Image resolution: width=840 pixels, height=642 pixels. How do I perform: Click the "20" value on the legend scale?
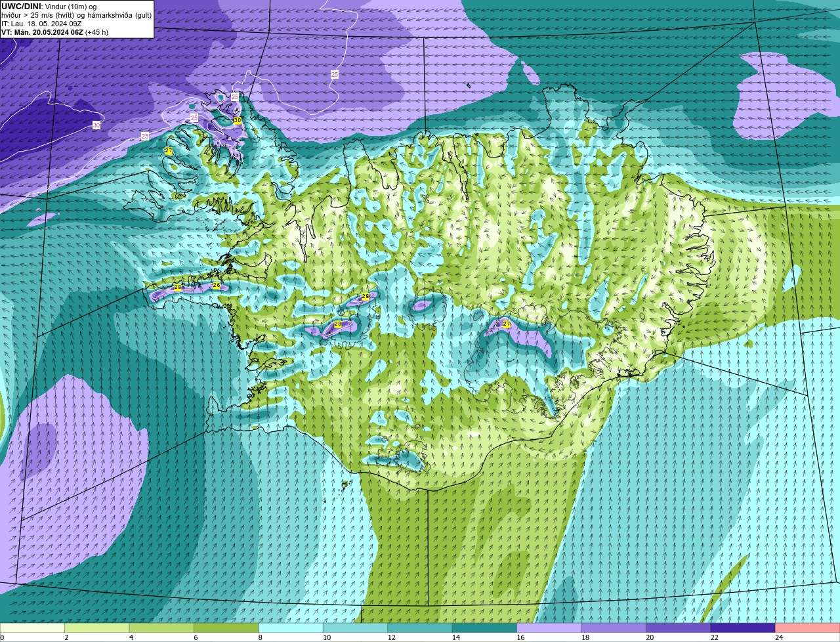click(650, 637)
